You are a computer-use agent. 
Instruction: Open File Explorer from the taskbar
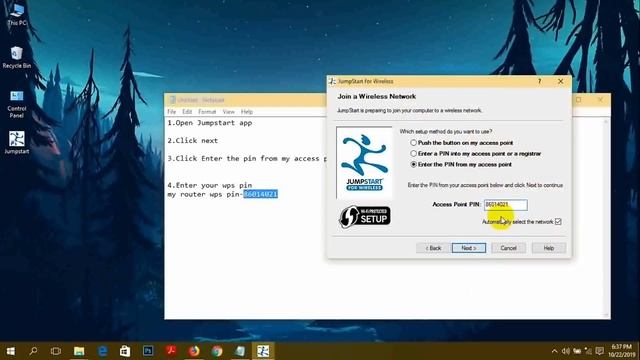(79, 351)
